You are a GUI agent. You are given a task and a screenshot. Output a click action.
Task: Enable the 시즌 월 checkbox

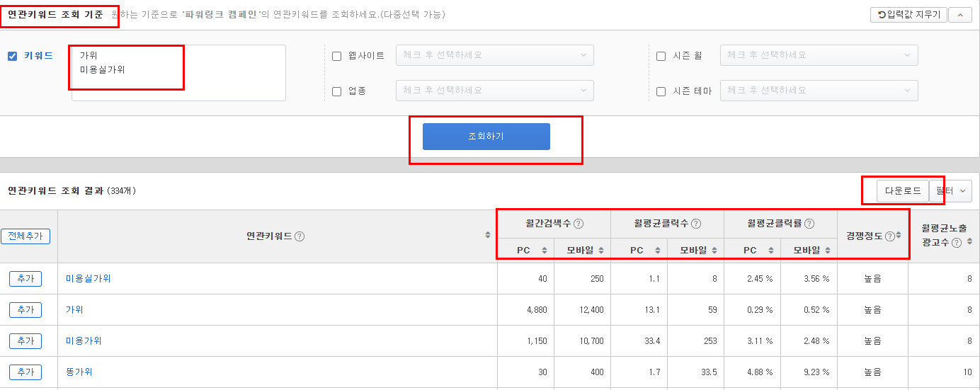pos(661,56)
